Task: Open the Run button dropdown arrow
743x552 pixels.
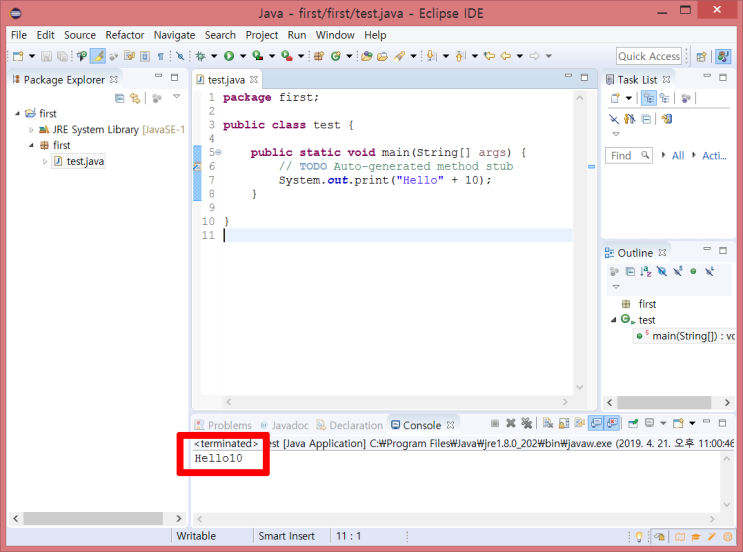Action: 243,57
